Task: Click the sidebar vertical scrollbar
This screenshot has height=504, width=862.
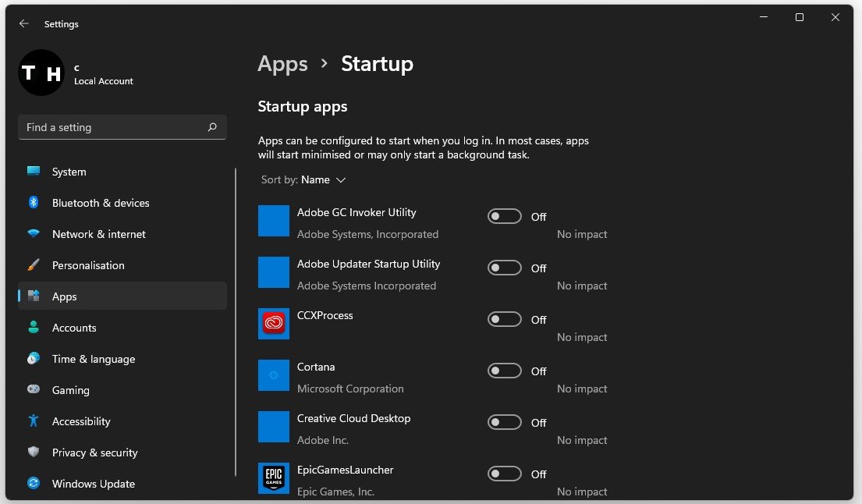Action: (236, 322)
